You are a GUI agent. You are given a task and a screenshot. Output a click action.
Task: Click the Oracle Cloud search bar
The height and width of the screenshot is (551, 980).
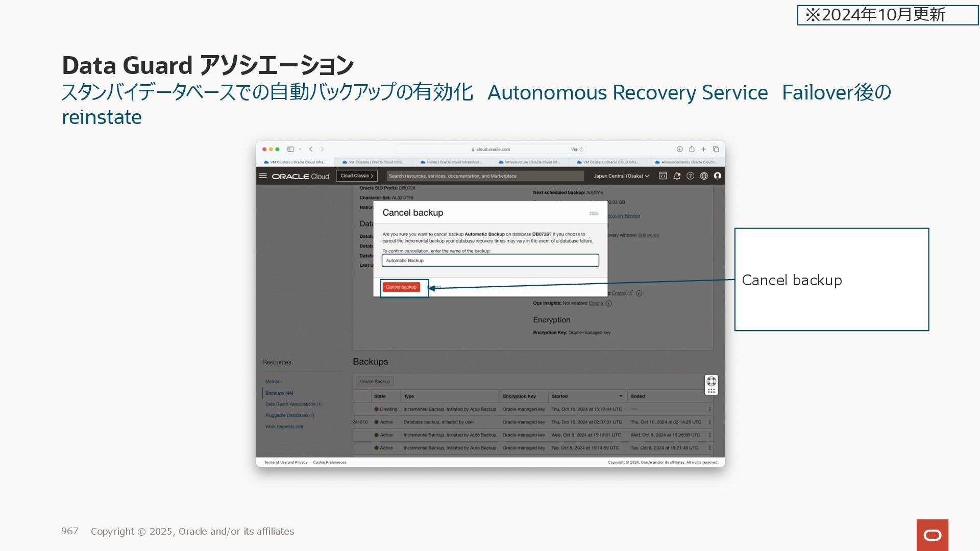pos(485,176)
